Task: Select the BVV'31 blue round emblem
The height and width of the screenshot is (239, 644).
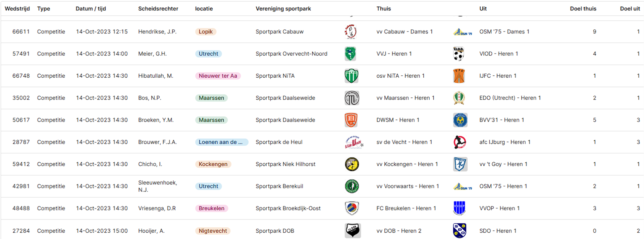Action: tap(460, 120)
